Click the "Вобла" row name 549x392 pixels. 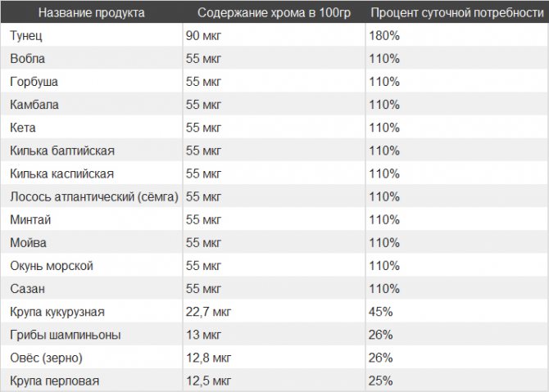[27, 59]
